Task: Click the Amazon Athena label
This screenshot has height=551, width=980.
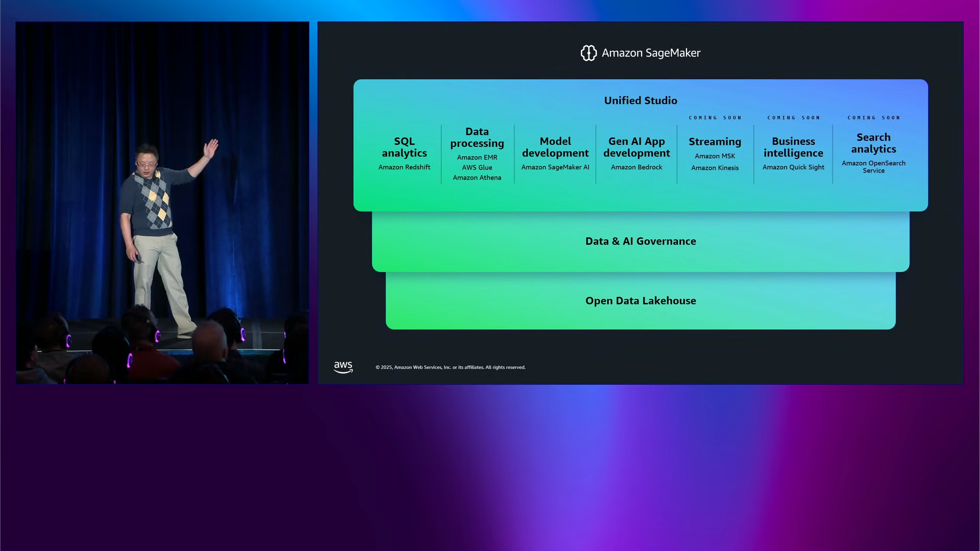Action: pos(477,178)
